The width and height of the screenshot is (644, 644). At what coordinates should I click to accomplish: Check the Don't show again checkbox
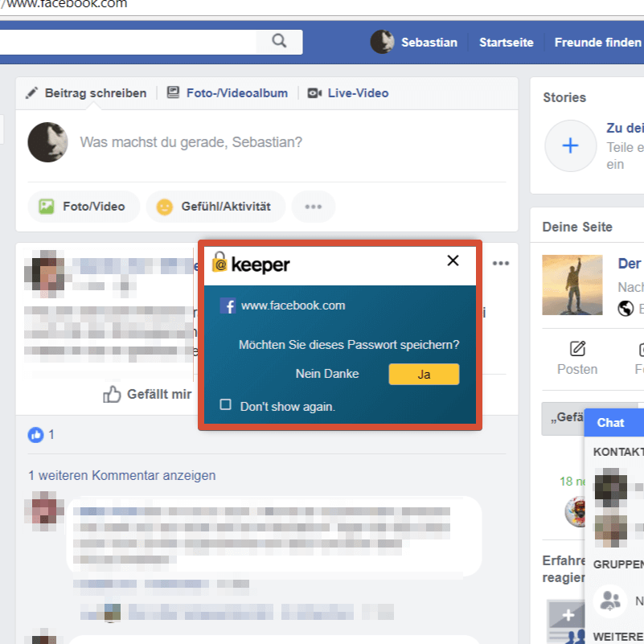coord(225,404)
